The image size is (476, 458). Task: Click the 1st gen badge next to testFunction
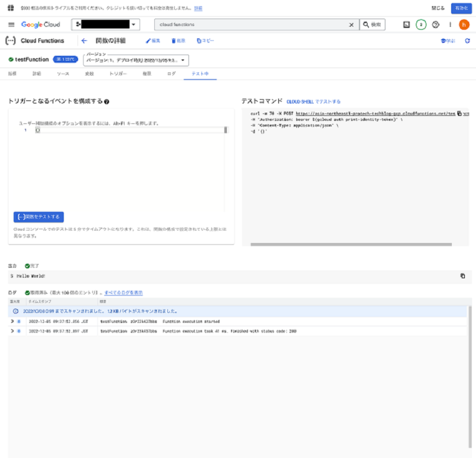tap(66, 59)
